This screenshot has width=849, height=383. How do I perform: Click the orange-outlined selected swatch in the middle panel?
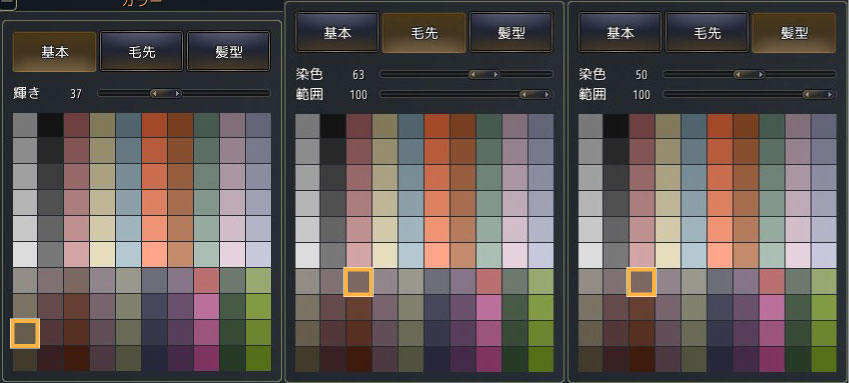pyautogui.click(x=358, y=282)
